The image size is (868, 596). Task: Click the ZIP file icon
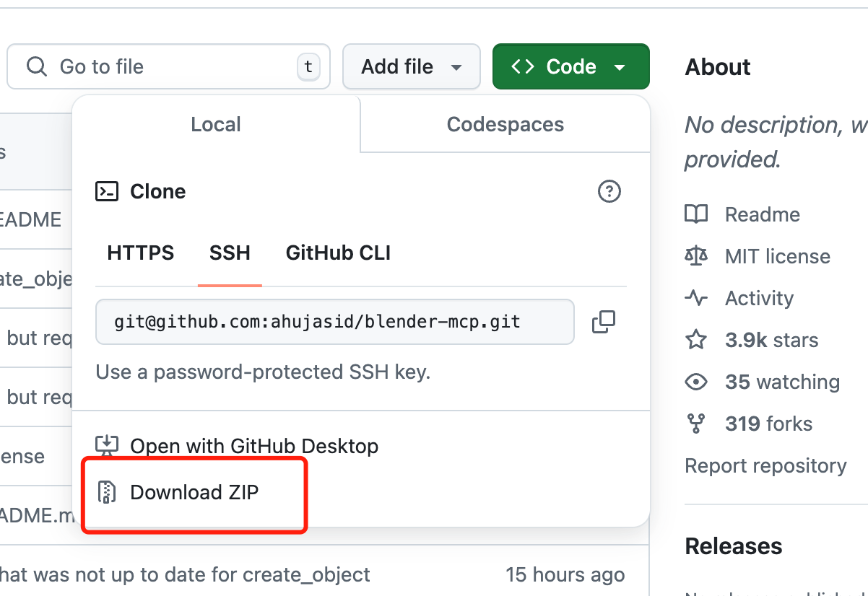pyautogui.click(x=107, y=493)
